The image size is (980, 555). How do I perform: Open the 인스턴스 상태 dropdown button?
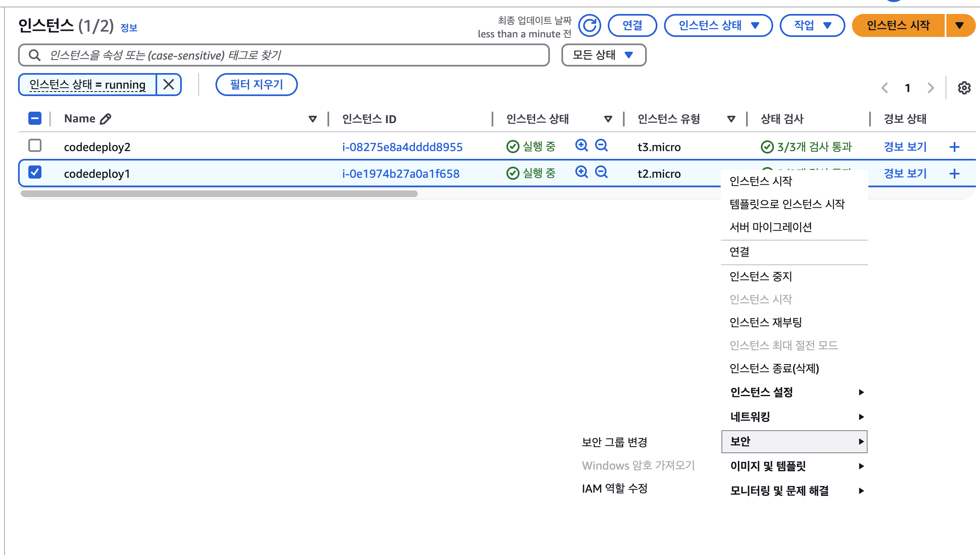point(718,25)
